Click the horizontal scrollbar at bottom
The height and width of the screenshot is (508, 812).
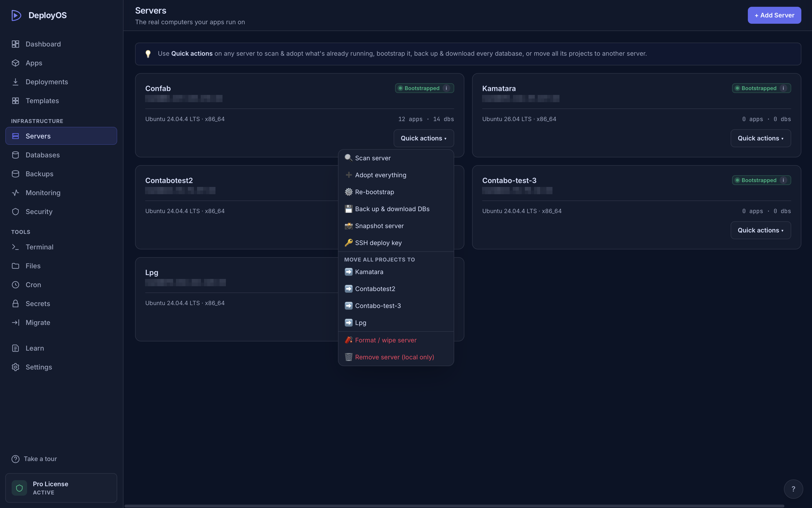(454, 506)
